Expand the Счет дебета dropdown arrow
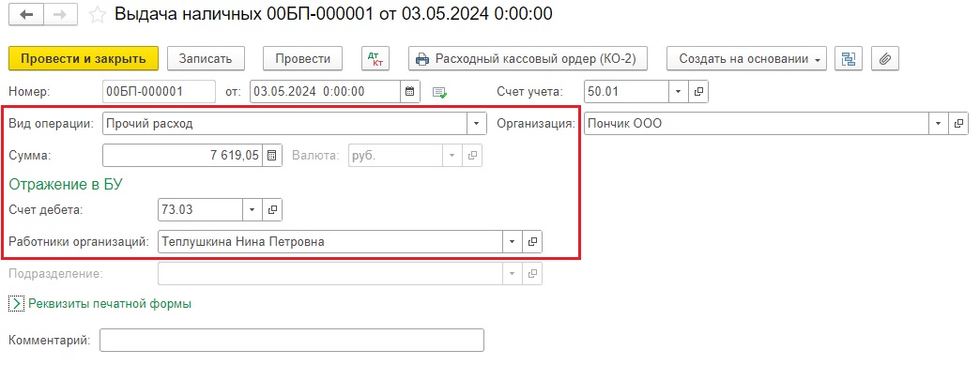This screenshot has height=365, width=980. (x=253, y=210)
